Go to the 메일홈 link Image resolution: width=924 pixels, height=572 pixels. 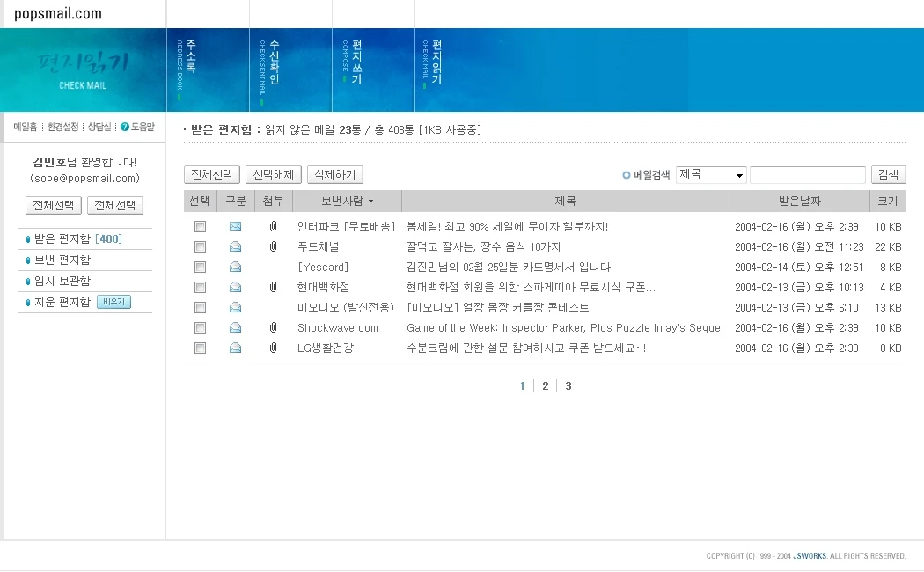click(26, 127)
